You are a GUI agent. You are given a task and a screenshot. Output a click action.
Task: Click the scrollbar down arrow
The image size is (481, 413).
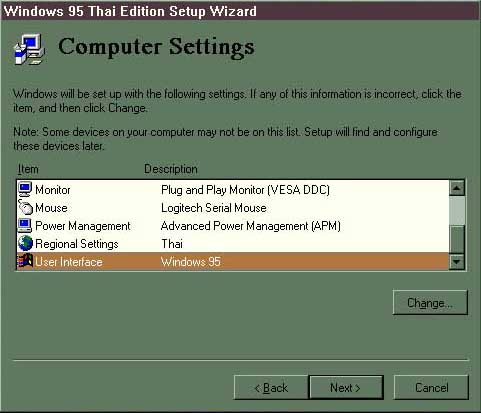click(x=457, y=262)
